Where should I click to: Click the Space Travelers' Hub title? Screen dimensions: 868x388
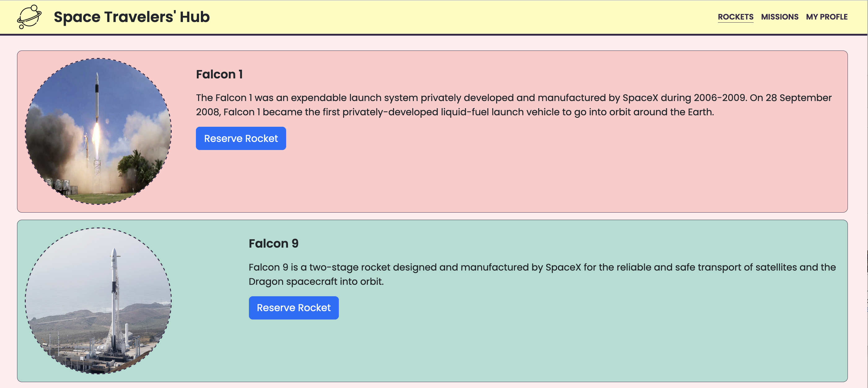(x=131, y=17)
